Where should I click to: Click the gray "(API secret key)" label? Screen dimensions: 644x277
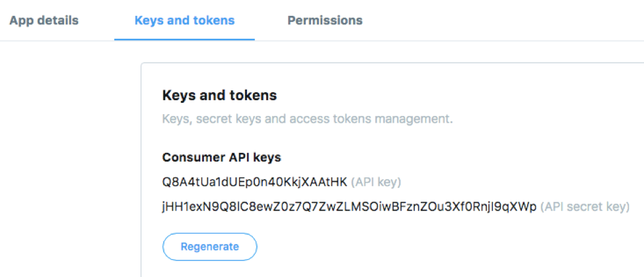pos(585,207)
